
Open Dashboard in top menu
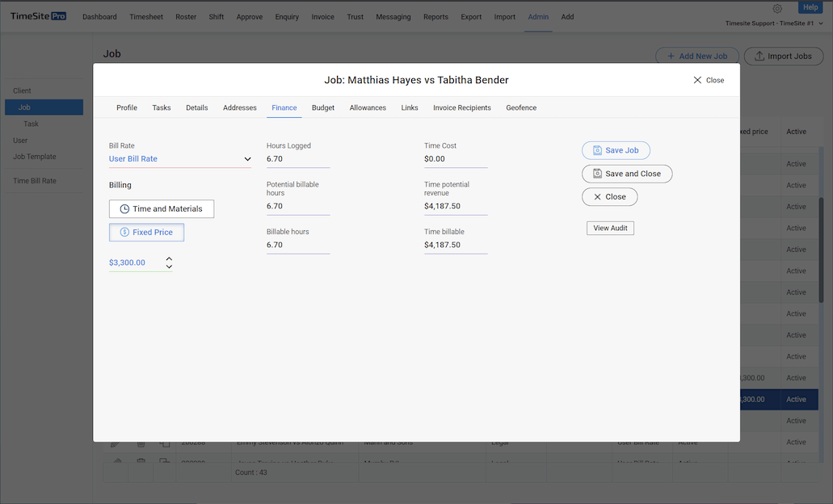point(99,17)
